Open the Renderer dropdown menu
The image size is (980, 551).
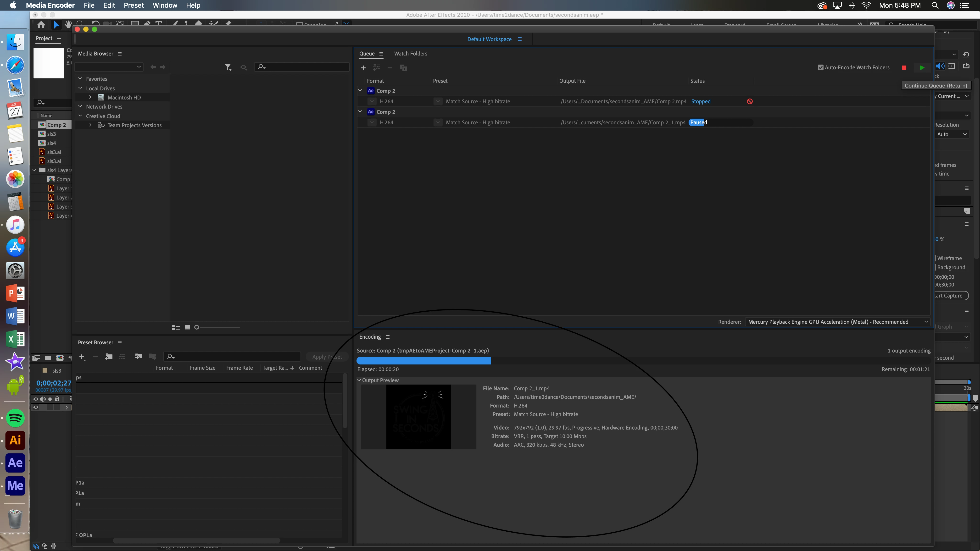[837, 322]
